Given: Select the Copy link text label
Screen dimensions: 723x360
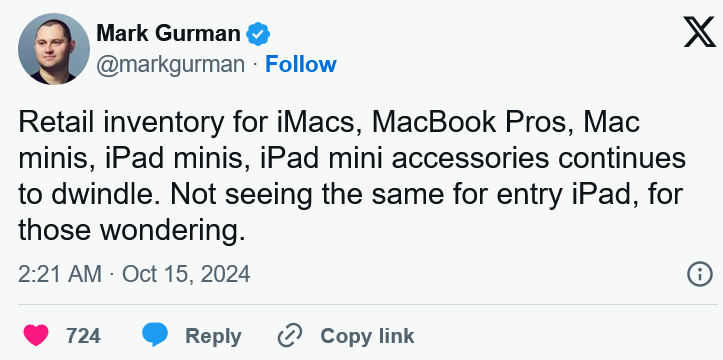Looking at the screenshot, I should pyautogui.click(x=367, y=336).
